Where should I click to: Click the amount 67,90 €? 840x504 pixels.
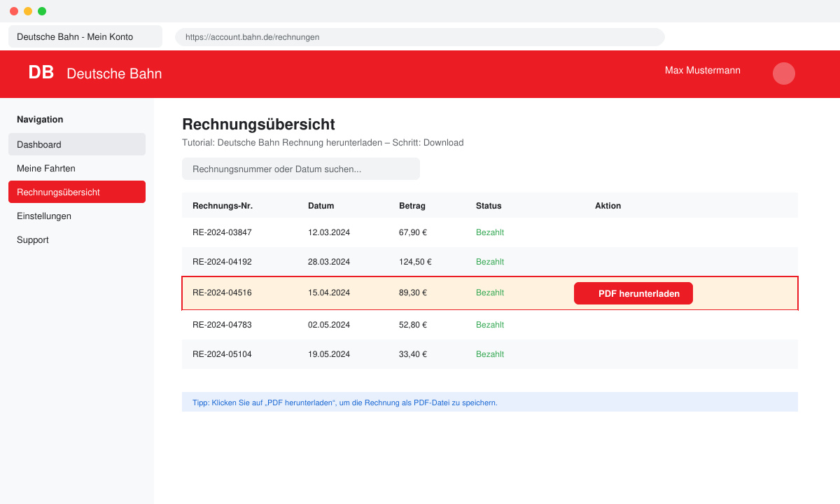413,232
